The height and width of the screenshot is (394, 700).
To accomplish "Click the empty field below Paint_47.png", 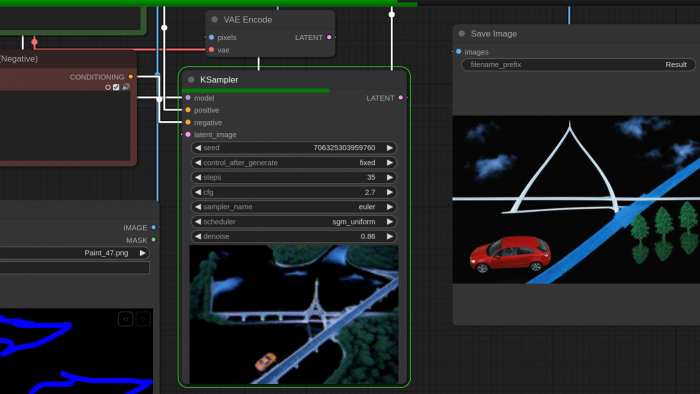I will [75, 268].
